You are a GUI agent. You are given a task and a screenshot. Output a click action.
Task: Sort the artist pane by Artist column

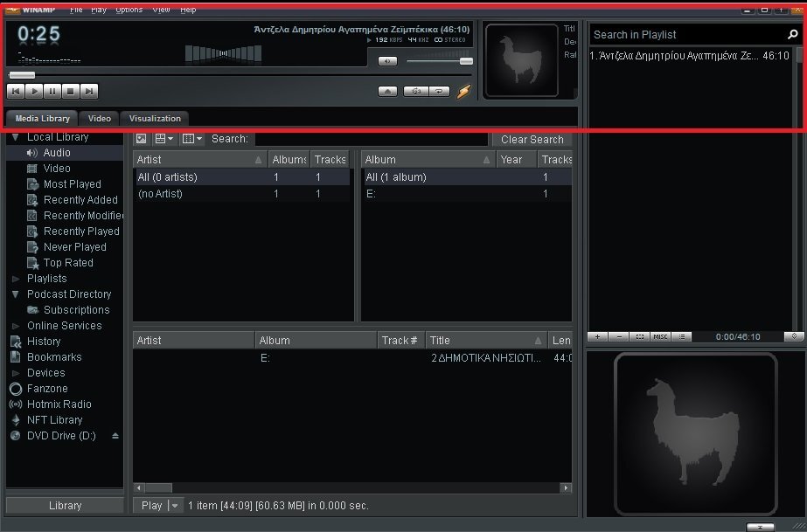tap(200, 160)
